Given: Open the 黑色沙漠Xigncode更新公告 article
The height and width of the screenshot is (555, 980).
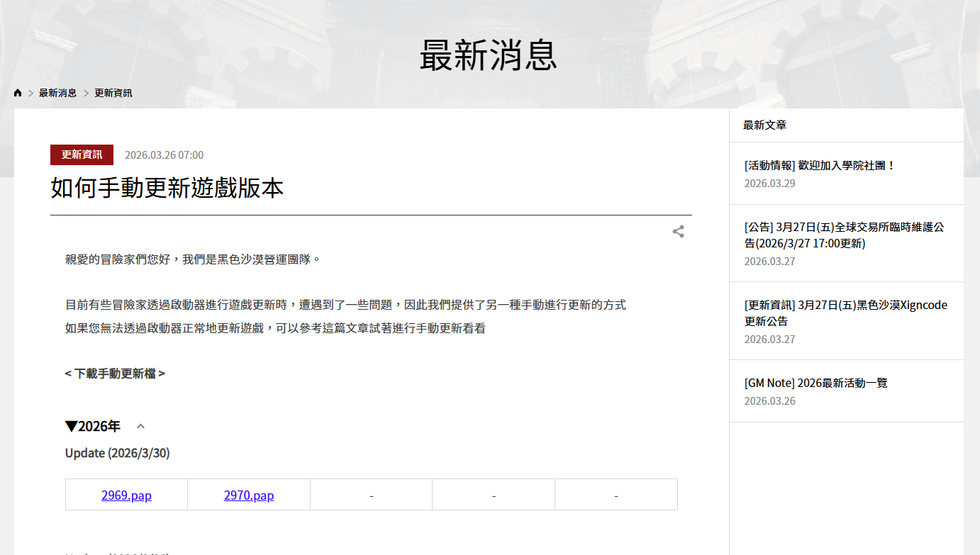Looking at the screenshot, I should 845,313.
